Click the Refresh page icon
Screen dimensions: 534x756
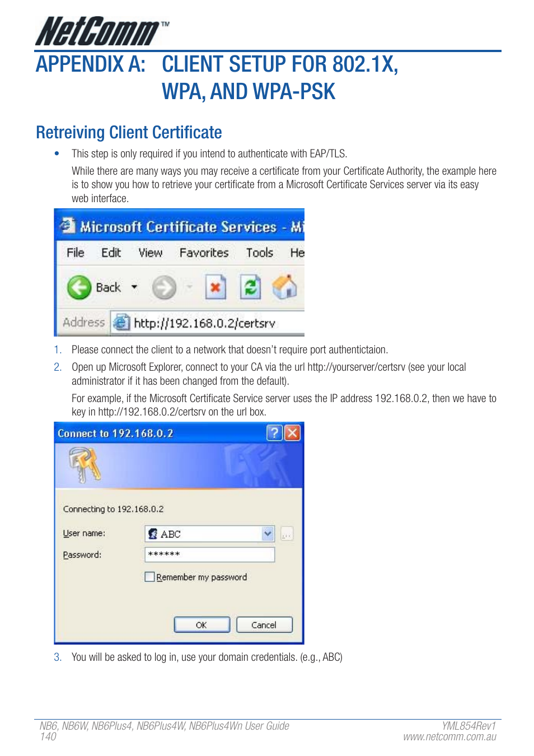point(250,288)
